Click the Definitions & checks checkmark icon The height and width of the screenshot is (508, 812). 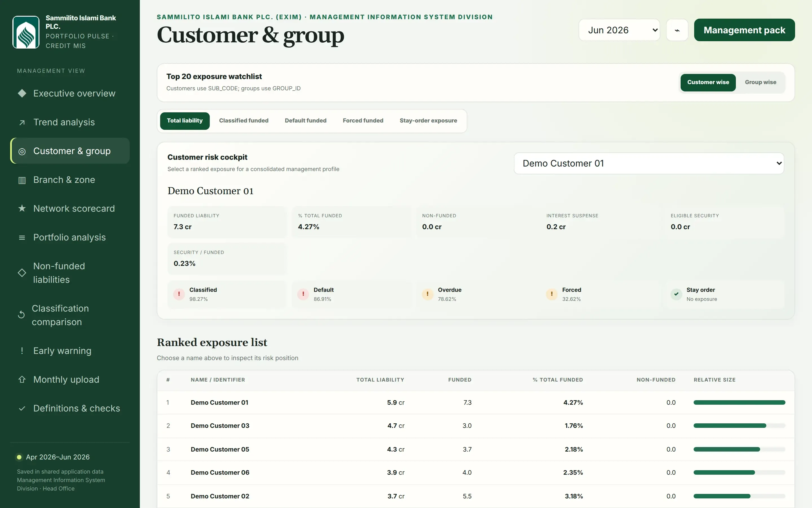coord(22,409)
